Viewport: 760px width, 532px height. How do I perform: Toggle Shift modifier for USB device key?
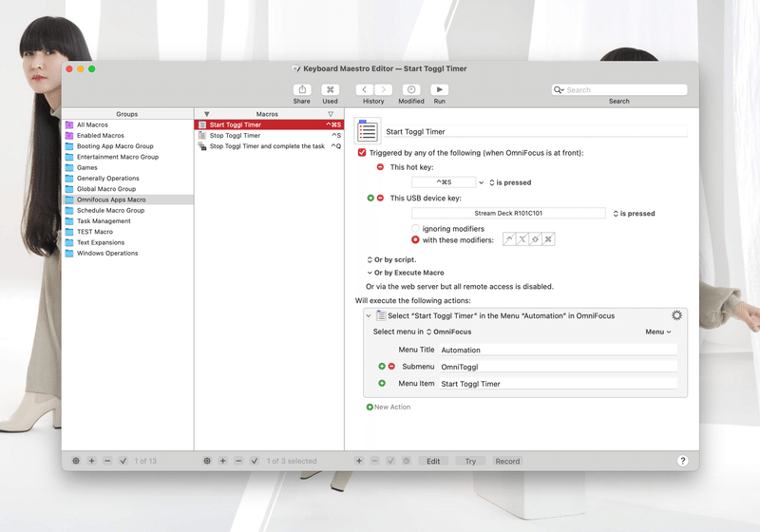point(536,239)
